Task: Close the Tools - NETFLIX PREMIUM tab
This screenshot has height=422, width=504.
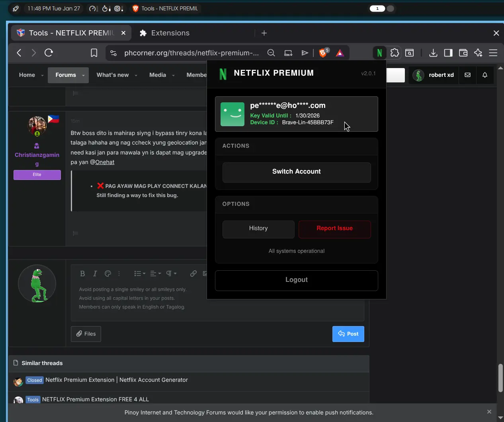Action: [123, 33]
